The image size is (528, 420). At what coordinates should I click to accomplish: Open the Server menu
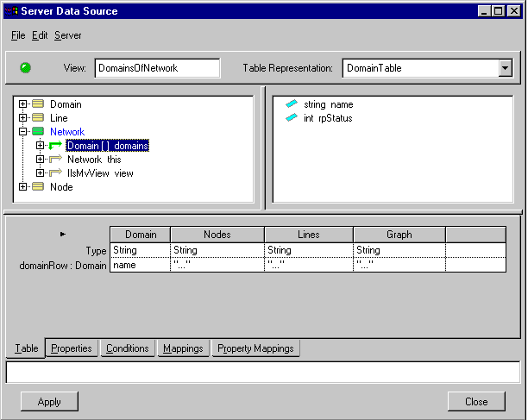pos(68,35)
